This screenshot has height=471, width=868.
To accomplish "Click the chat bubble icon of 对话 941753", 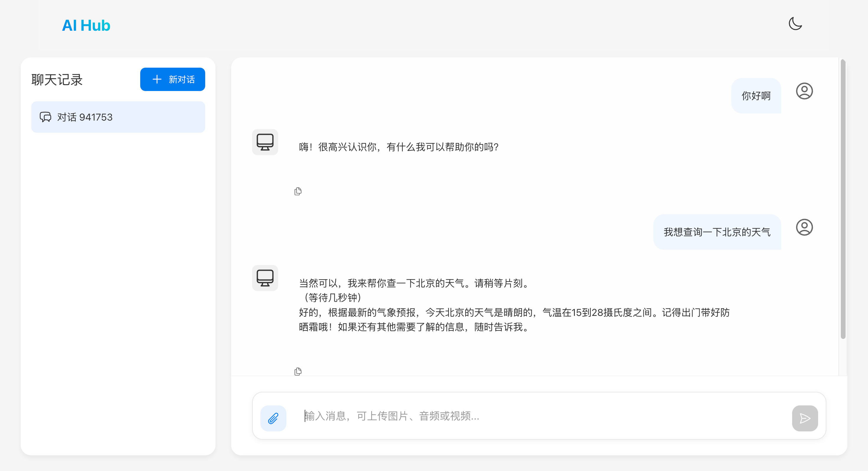I will click(x=45, y=117).
